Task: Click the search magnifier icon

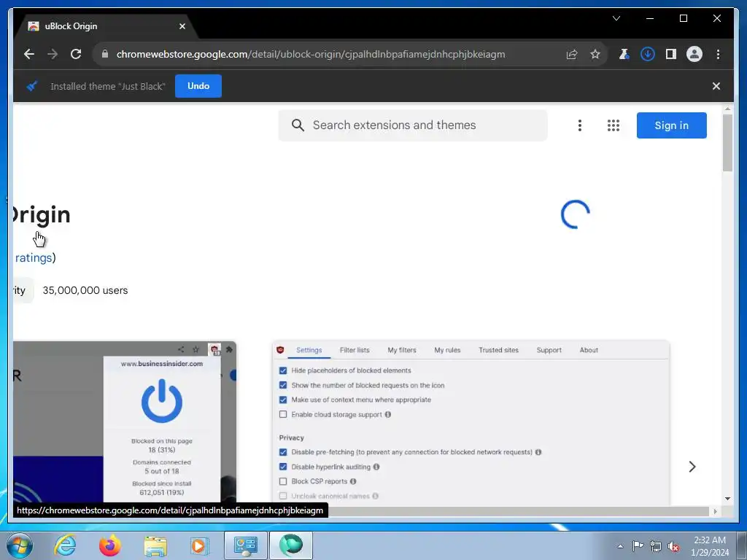Action: tap(298, 125)
